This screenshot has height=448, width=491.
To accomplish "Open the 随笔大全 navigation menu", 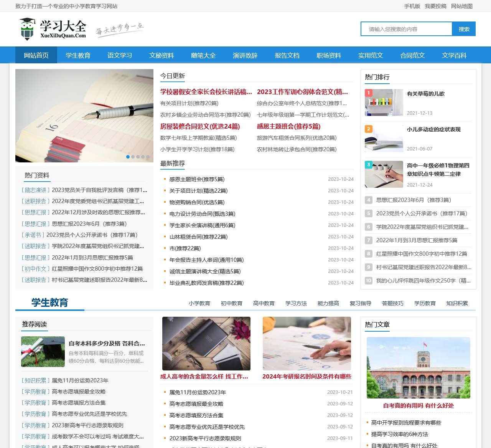I will [x=203, y=55].
